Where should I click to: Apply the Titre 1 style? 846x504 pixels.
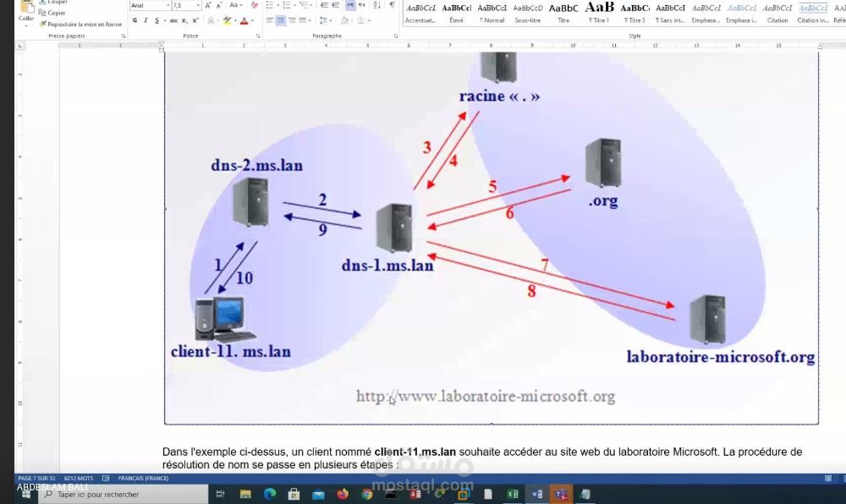(599, 13)
